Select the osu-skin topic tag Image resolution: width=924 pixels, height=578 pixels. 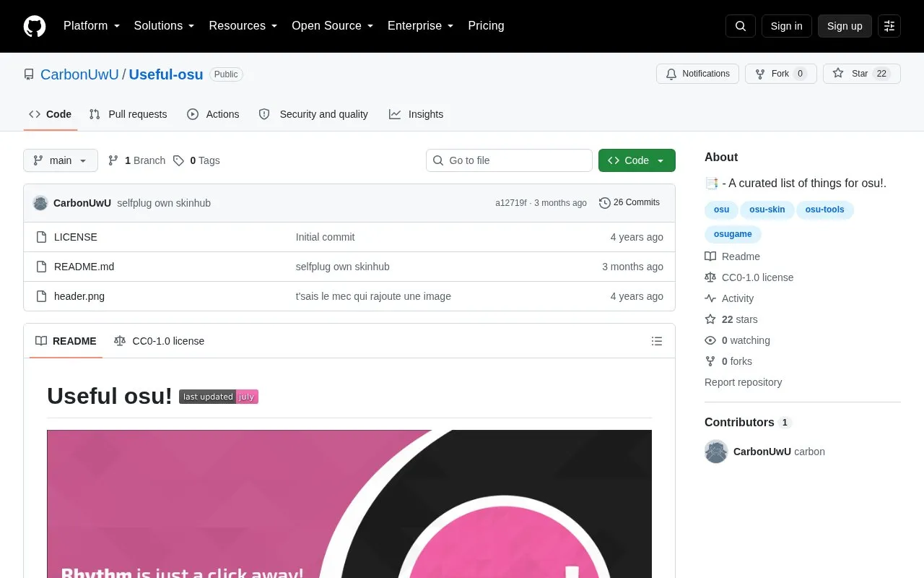coord(767,210)
